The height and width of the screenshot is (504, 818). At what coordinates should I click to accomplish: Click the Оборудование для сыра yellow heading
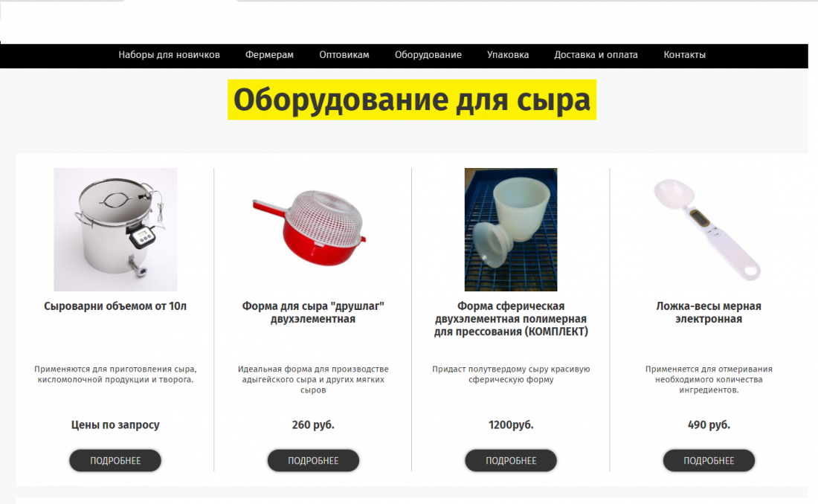tap(412, 100)
